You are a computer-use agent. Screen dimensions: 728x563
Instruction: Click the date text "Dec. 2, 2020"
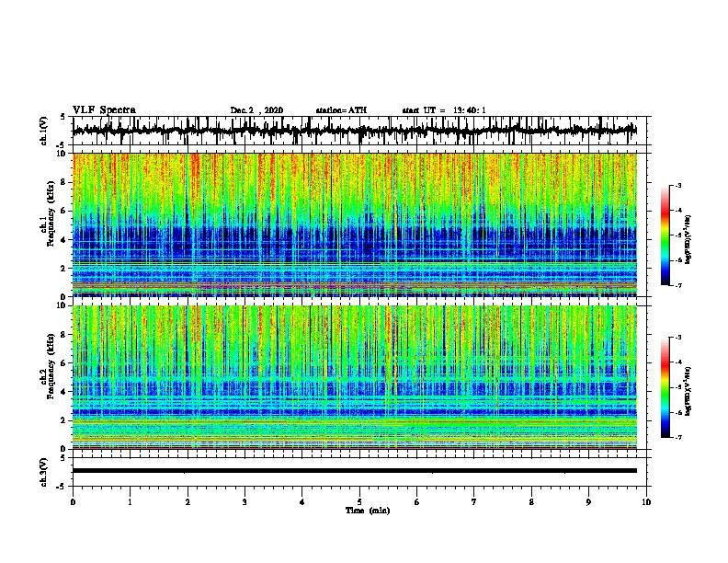coord(256,110)
